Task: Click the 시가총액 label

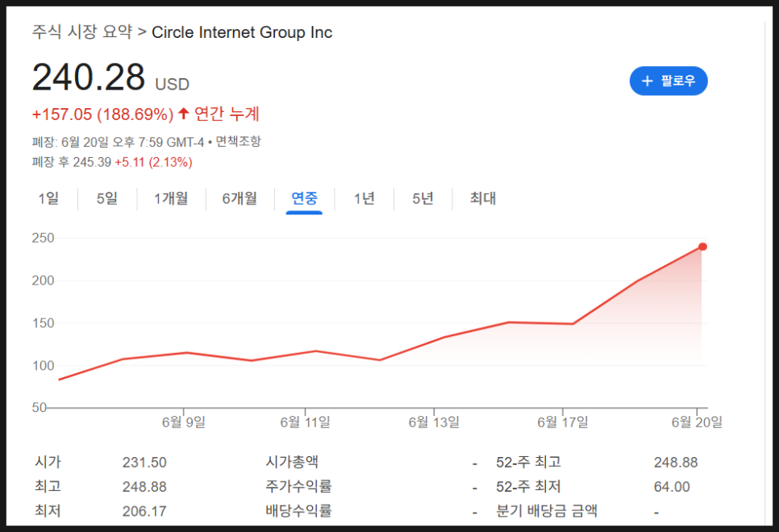Action: click(x=292, y=462)
